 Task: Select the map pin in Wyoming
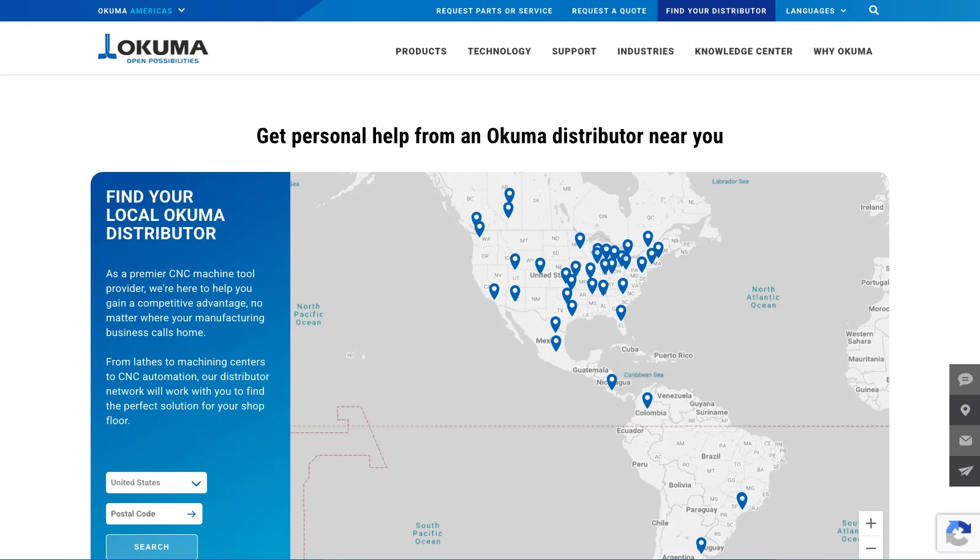point(540,265)
